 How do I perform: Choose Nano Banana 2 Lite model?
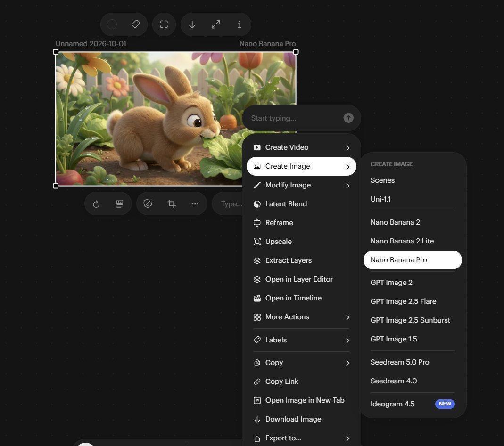413,241
